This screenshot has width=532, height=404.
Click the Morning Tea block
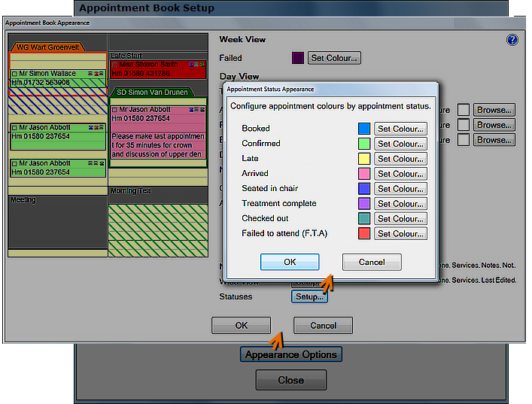[x=158, y=194]
